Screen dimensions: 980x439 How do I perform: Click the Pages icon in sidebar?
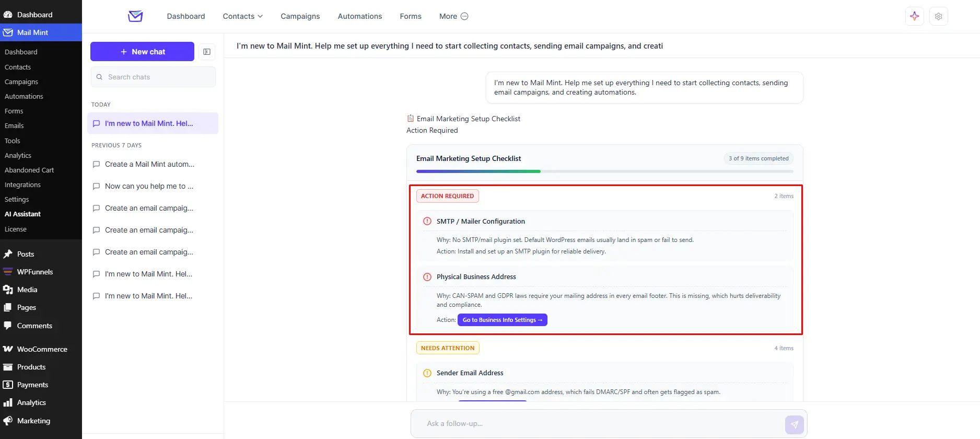[8, 307]
